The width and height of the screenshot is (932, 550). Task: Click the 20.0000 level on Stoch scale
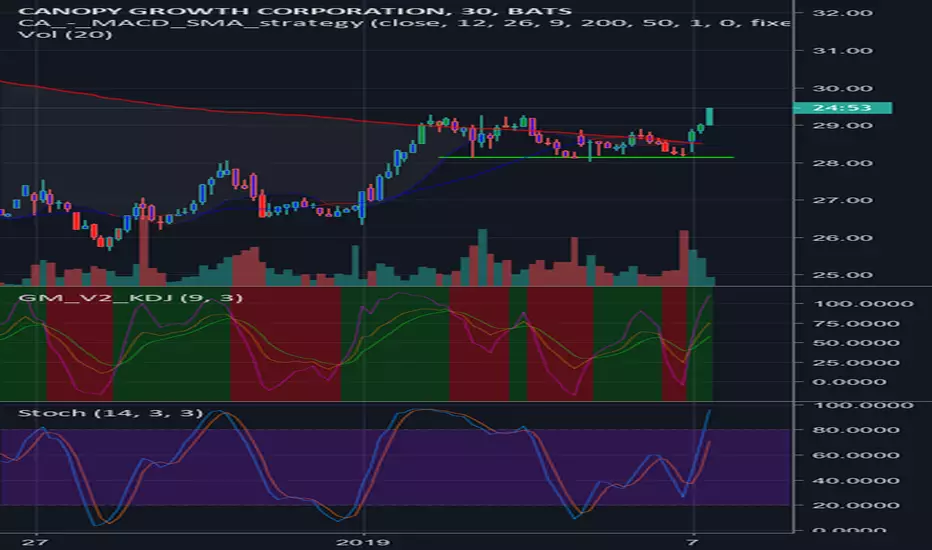point(855,505)
